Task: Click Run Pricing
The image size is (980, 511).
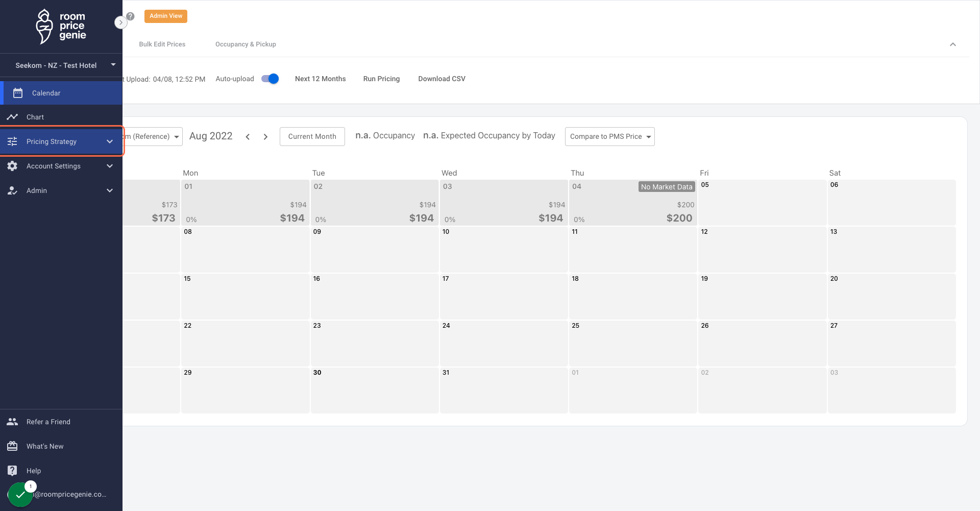Action: [x=382, y=79]
